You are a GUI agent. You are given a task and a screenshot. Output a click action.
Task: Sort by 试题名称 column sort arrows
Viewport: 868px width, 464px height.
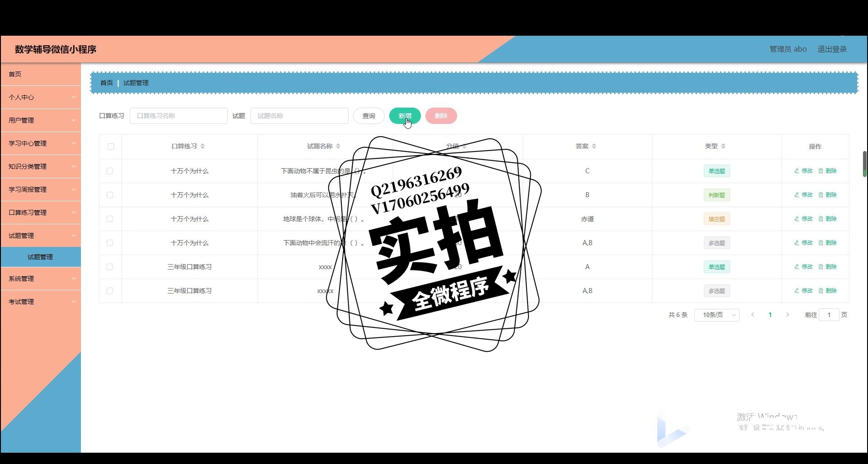click(338, 146)
